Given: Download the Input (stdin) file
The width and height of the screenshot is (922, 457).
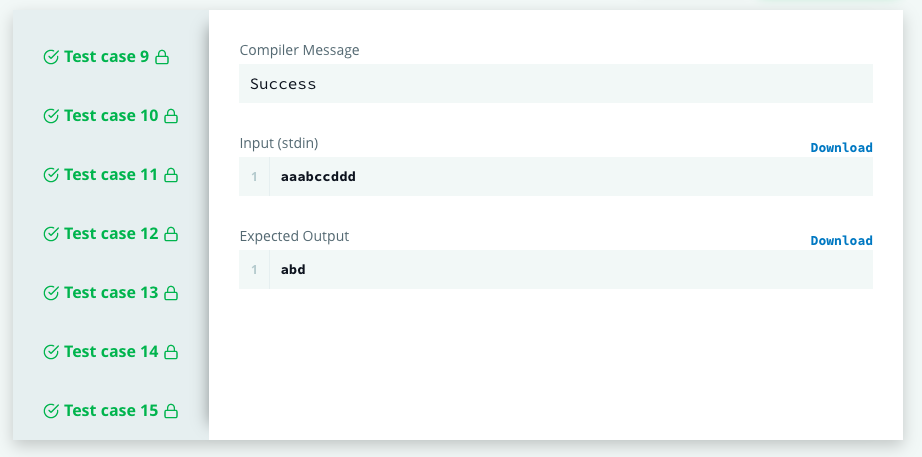Looking at the screenshot, I should tap(841, 148).
